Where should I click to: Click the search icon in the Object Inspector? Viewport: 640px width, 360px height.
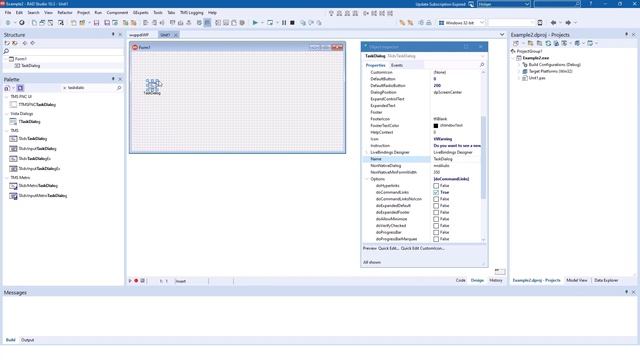tap(482, 65)
